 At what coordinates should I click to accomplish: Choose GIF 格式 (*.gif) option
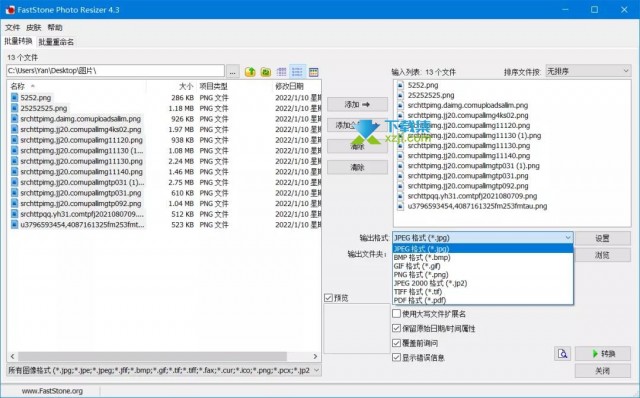click(482, 266)
